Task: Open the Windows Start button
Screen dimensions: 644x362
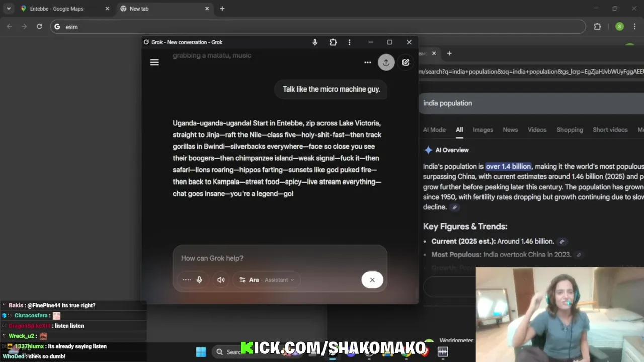Action: [201, 352]
